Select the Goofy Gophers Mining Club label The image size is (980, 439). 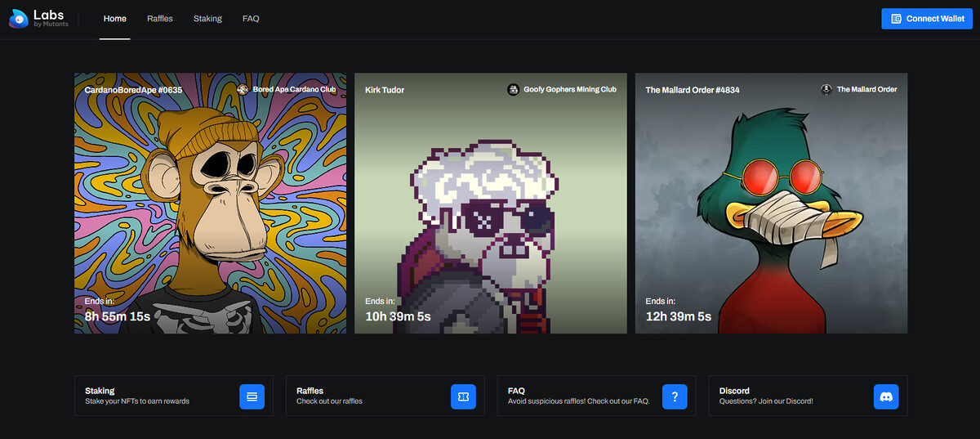[570, 89]
